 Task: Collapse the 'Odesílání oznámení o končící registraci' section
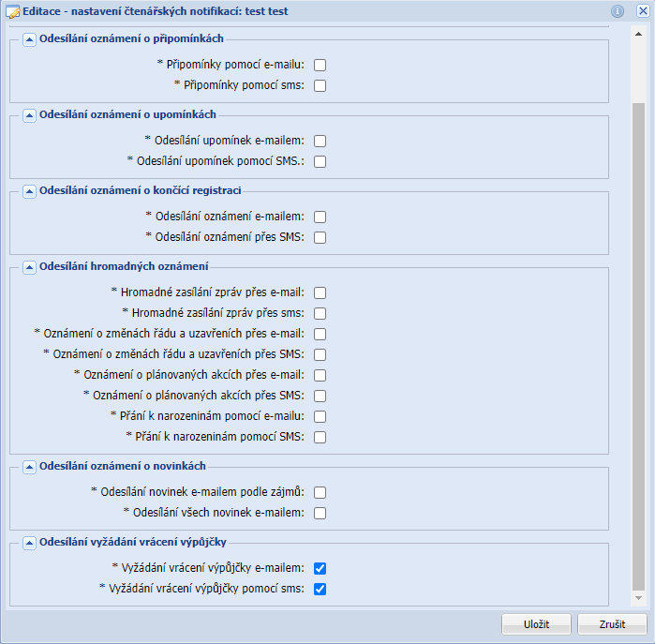(29, 191)
